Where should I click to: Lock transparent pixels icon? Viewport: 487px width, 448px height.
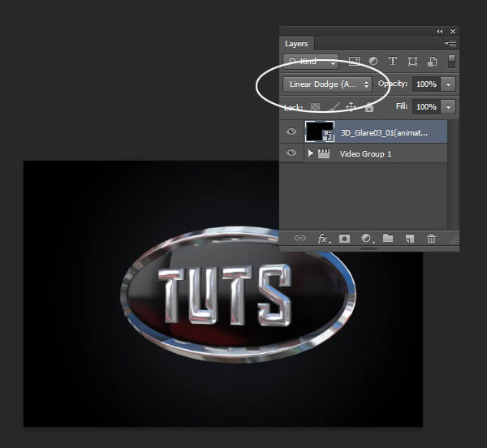[x=316, y=107]
